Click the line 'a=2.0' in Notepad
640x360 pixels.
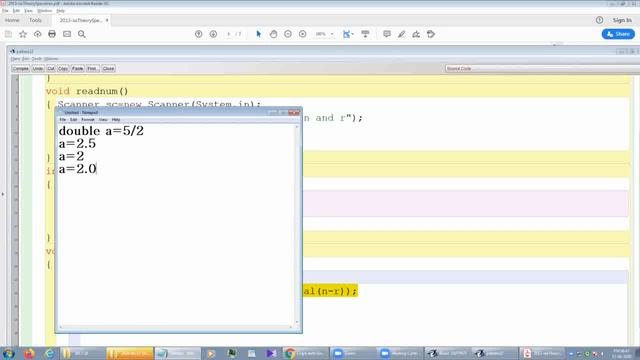click(x=77, y=169)
